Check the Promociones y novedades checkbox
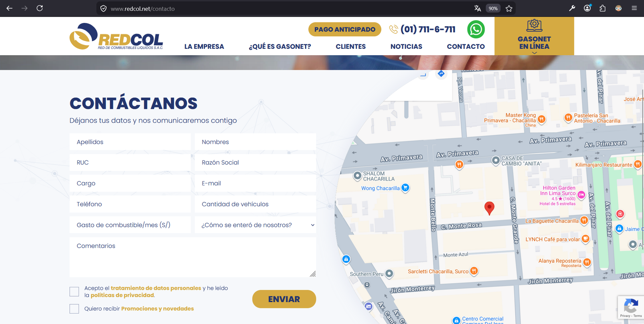The width and height of the screenshot is (644, 324). click(74, 309)
